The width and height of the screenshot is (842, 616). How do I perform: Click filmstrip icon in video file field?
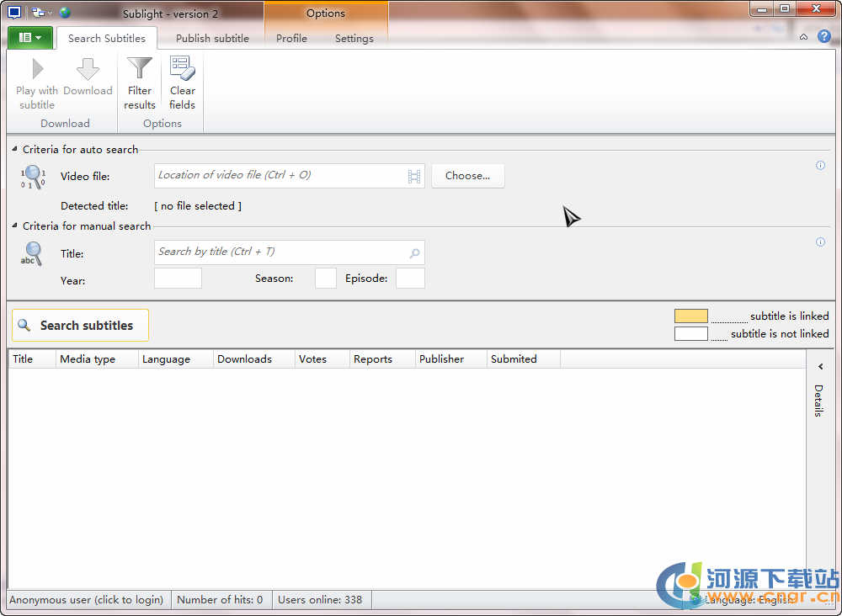pos(414,176)
